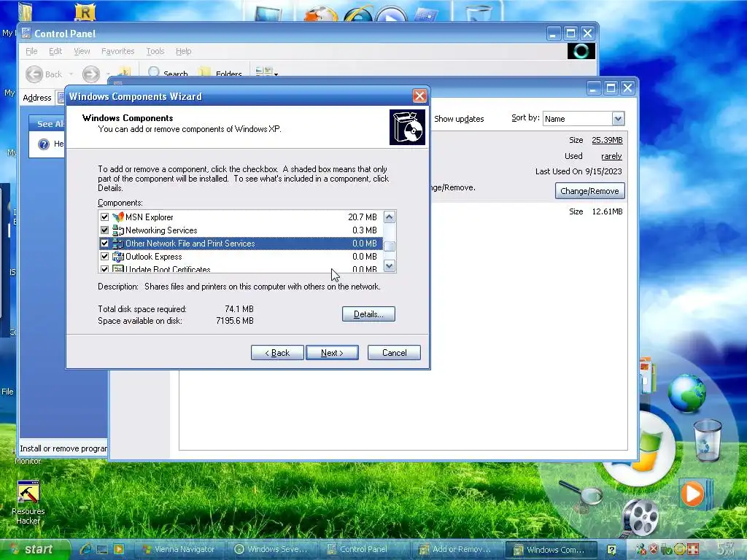The image size is (747, 560).
Task: Click the Recycle Bin in the orb launcher
Action: pyautogui.click(x=708, y=440)
